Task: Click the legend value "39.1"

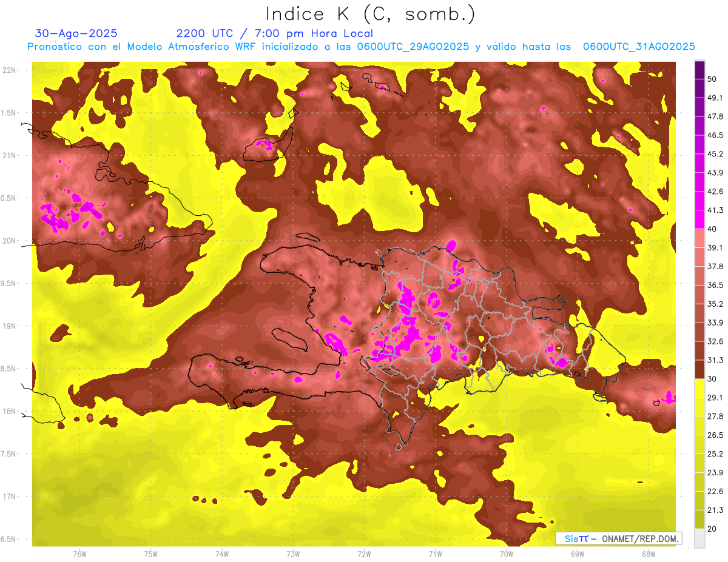Action: coord(715,248)
